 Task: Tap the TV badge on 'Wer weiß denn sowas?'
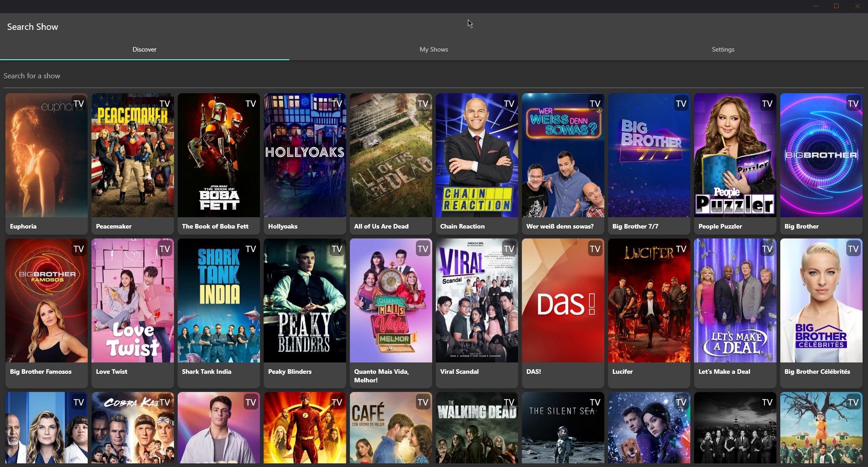click(595, 104)
